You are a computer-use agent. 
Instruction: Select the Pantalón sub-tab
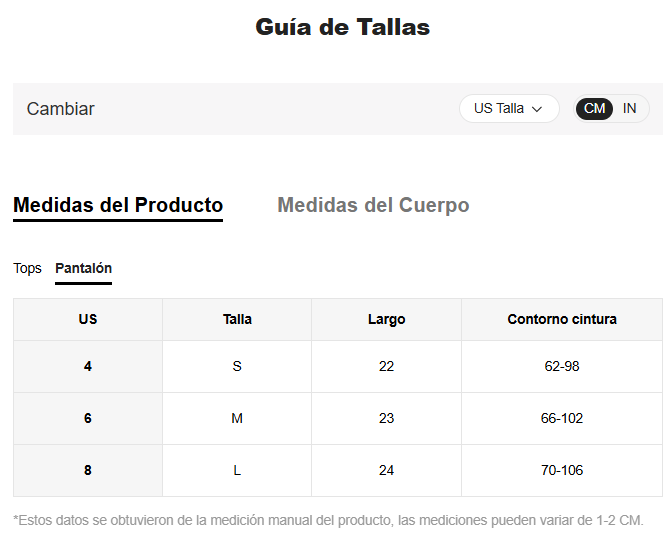click(x=83, y=268)
